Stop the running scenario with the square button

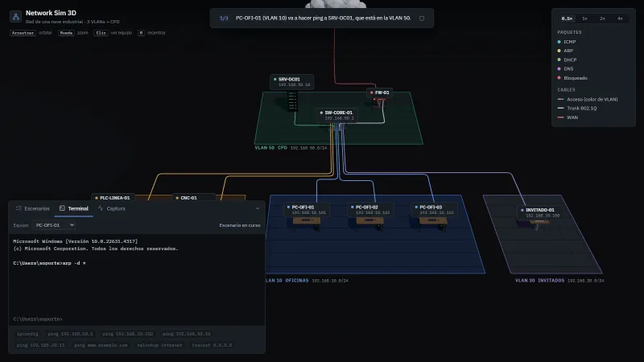pyautogui.click(x=421, y=18)
